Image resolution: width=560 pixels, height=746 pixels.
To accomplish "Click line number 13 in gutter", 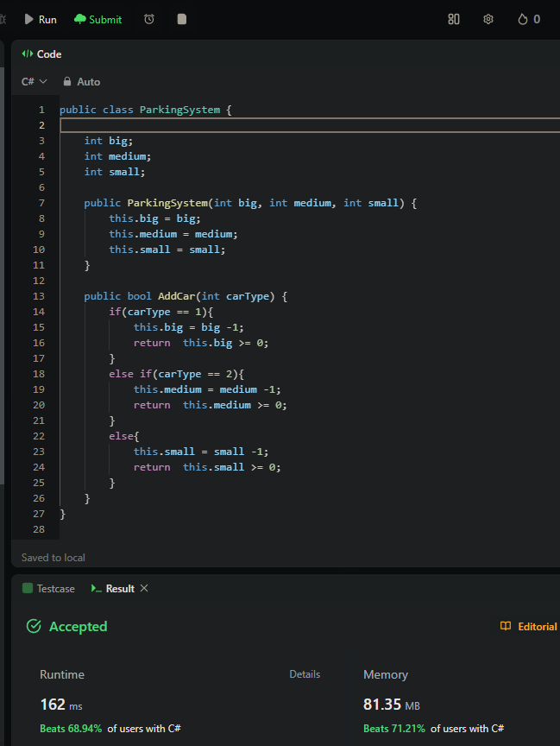I will coord(39,296).
